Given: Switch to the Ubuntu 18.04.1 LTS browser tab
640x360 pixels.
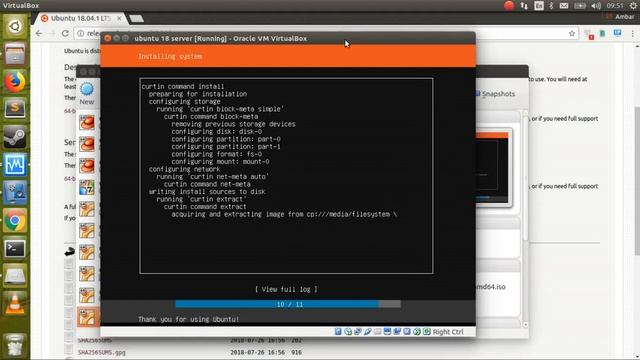Looking at the screenshot, I should 80,18.
